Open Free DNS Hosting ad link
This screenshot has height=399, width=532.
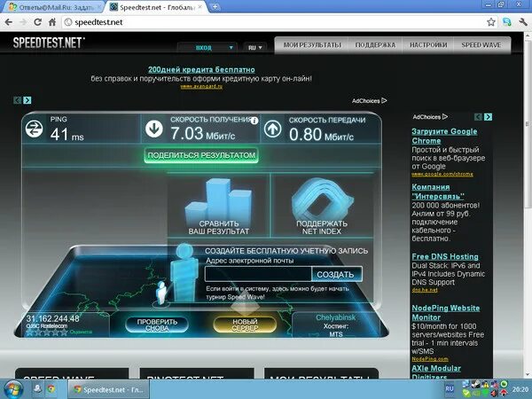pos(445,257)
